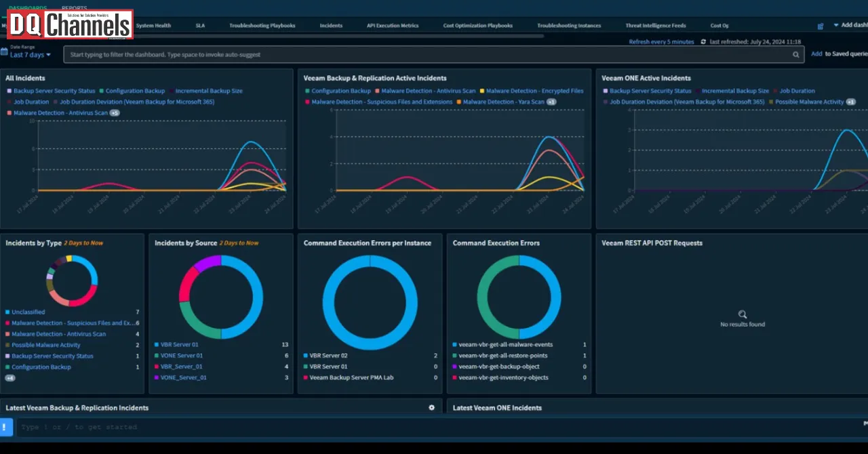The width and height of the screenshot is (868, 454).
Task: Click Malware Detection - Antivirus Scan in Incidents by Type
Action: (58, 334)
